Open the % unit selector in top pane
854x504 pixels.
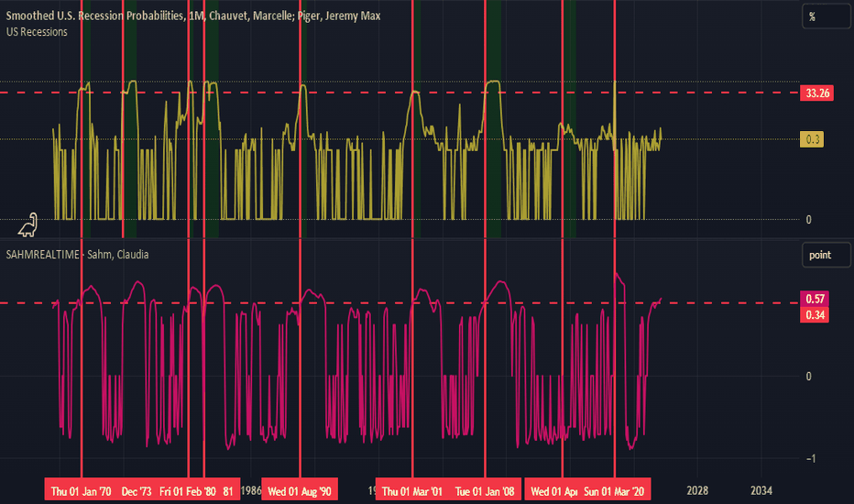826,16
